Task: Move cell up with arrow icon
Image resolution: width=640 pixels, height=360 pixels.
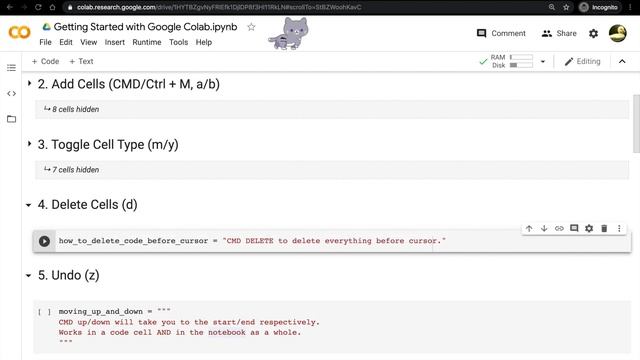Action: pos(529,229)
